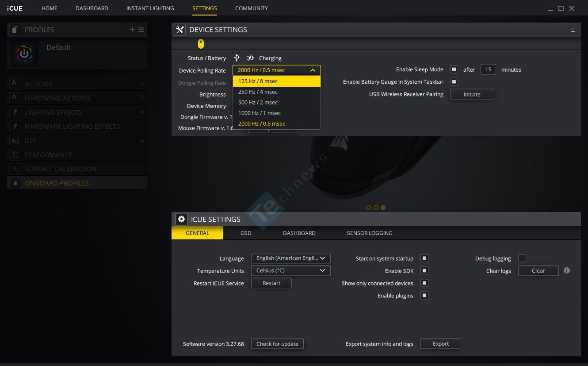Screen dimensions: 588x366
Task: Switch to the Sensor Logging tab
Action: point(370,233)
